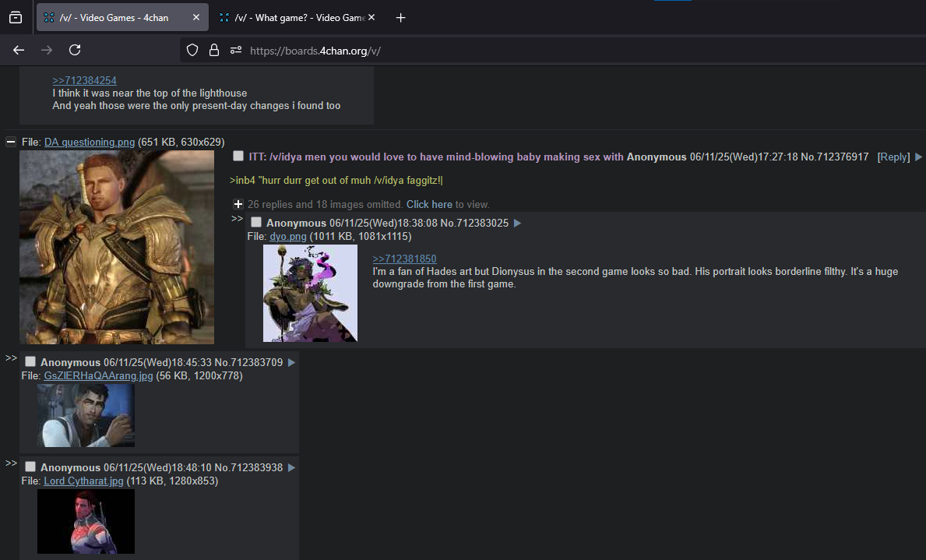Screen dimensions: 926x560
Task: Select the '/v/ - Video Games - 4chan' tab
Action: click(122, 18)
